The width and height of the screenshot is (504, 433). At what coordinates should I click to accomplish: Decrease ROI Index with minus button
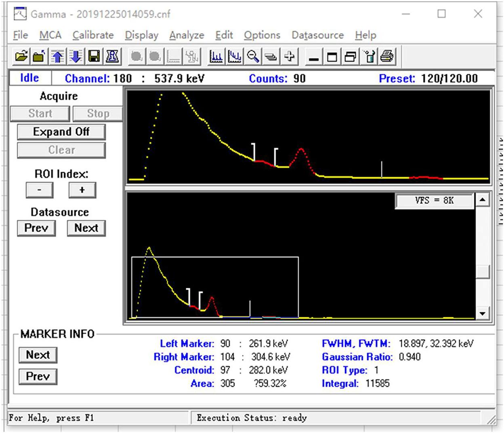click(x=40, y=190)
